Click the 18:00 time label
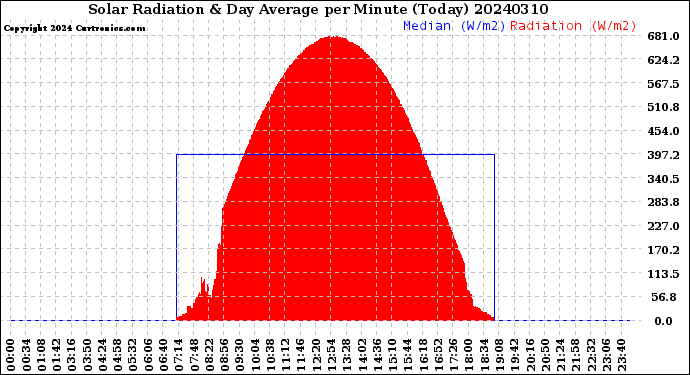This screenshot has height=375, width=690. [469, 355]
